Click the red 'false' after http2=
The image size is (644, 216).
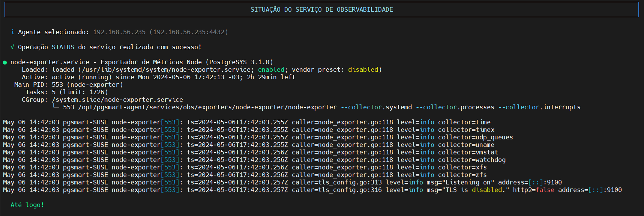coord(545,190)
